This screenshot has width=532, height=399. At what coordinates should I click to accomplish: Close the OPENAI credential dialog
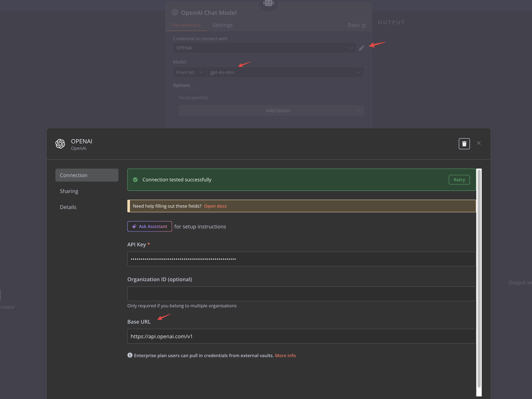479,143
